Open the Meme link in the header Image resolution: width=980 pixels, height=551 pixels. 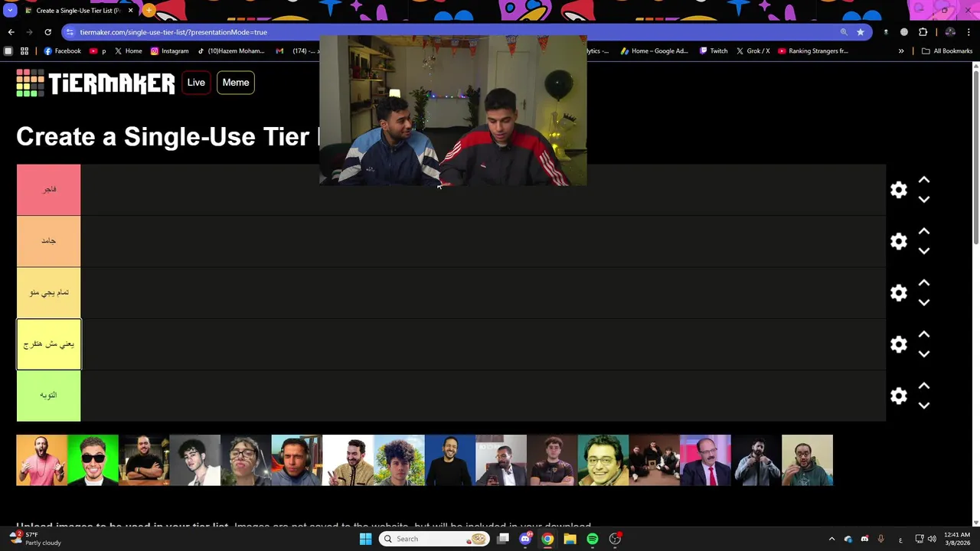tap(236, 83)
